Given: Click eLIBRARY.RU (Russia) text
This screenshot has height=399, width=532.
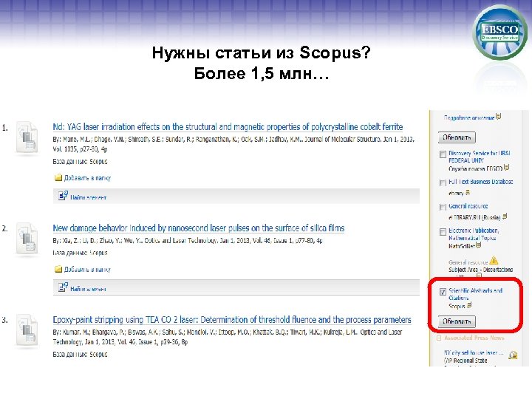Looking at the screenshot, I should 474,217.
